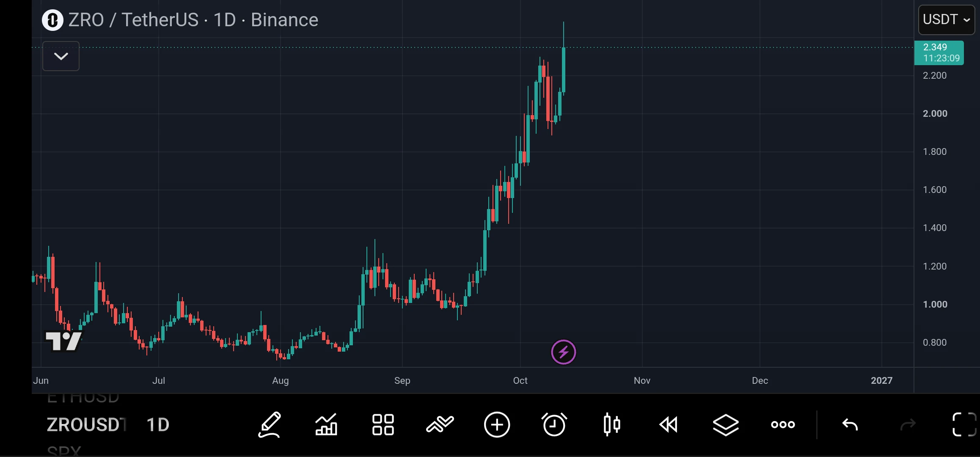Click the Jul date axis label
Viewport: 980px width, 457px height.
pos(159,380)
